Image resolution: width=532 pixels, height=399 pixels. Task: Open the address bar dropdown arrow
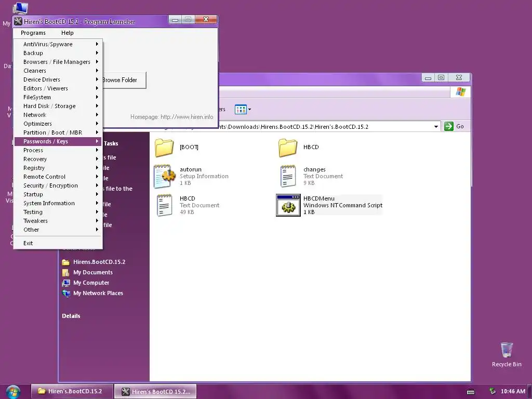tap(436, 127)
